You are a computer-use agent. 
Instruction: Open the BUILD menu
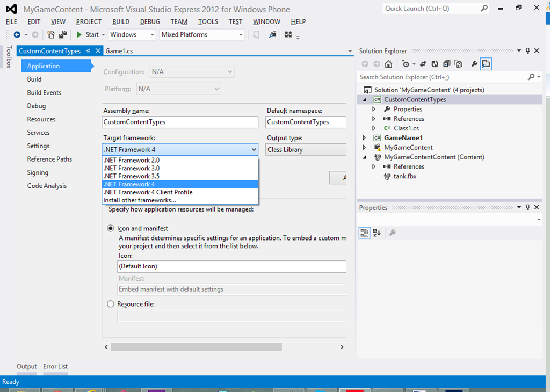click(x=121, y=21)
